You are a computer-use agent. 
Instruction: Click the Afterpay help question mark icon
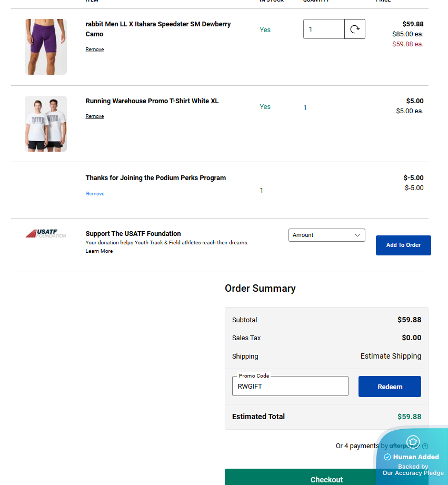click(425, 446)
